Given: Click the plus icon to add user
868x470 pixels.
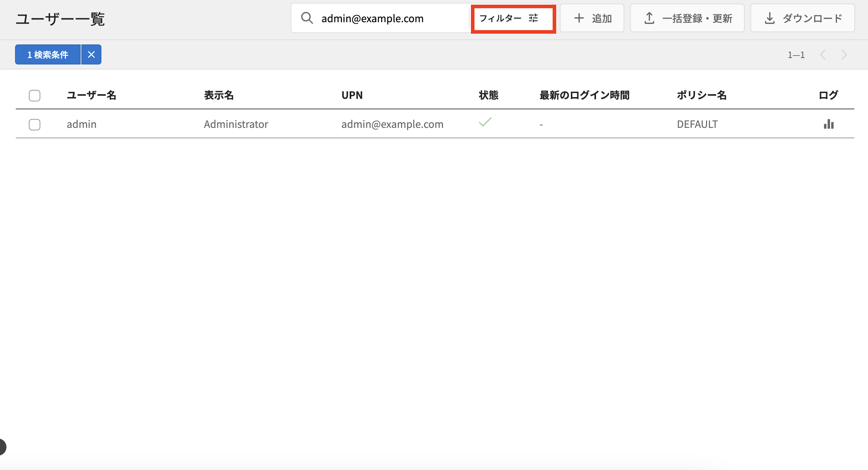Looking at the screenshot, I should pos(579,18).
